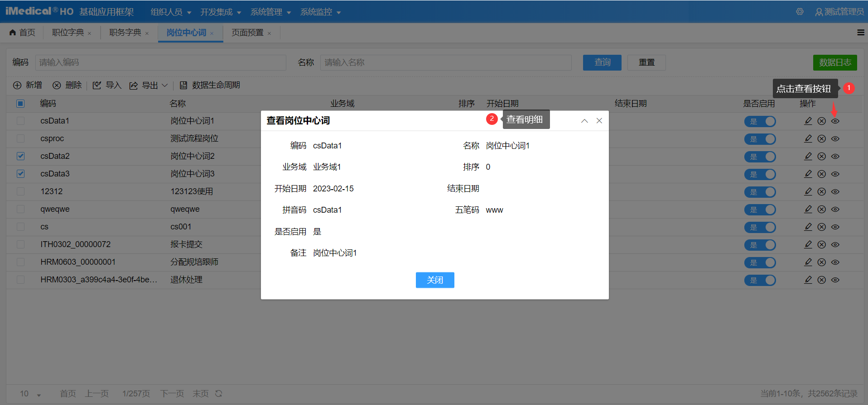
Task: Switch to the 首页 tab
Action: tap(22, 33)
